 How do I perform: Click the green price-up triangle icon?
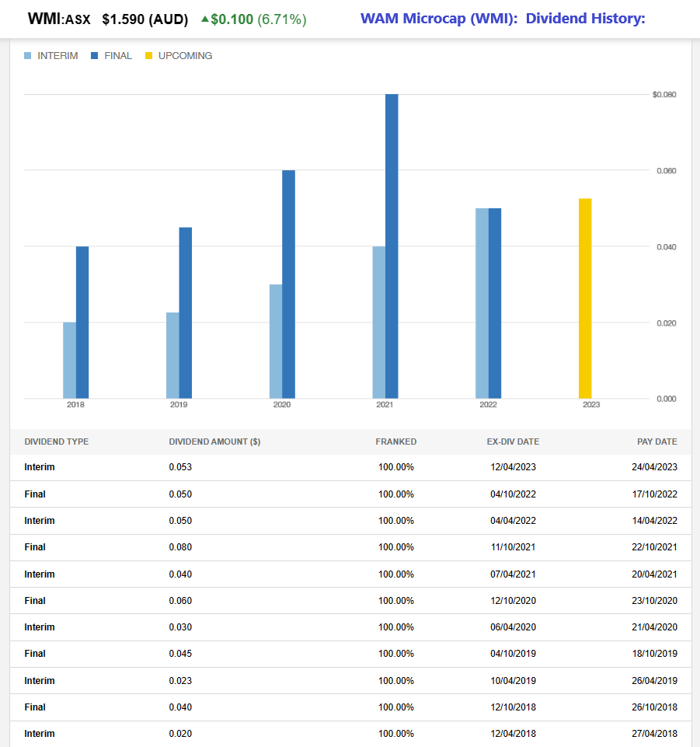pyautogui.click(x=205, y=19)
